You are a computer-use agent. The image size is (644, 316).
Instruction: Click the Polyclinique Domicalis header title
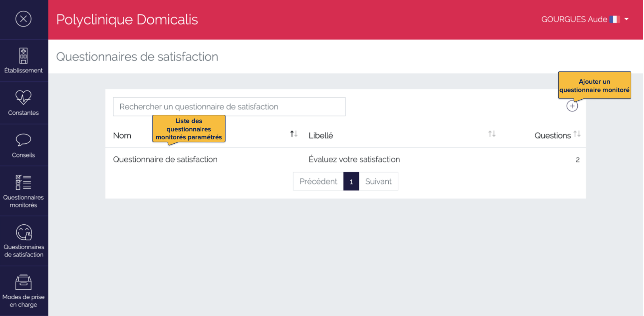coord(127,19)
